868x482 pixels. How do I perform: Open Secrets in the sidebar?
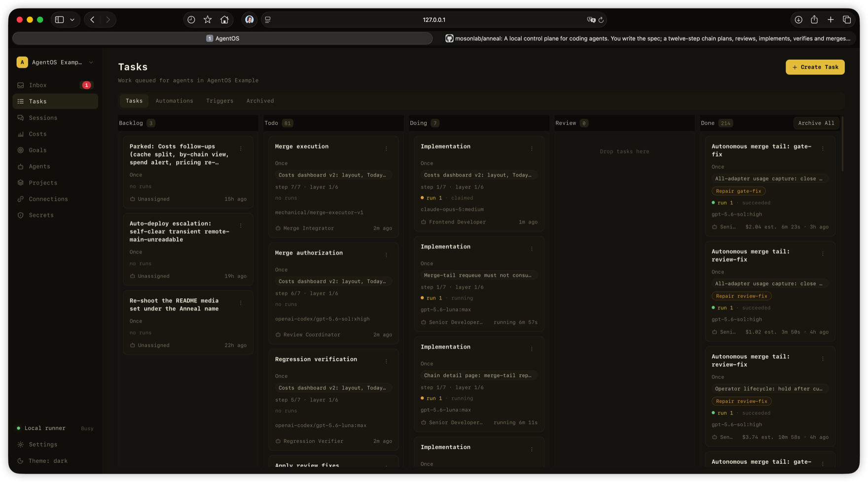pyautogui.click(x=55, y=216)
